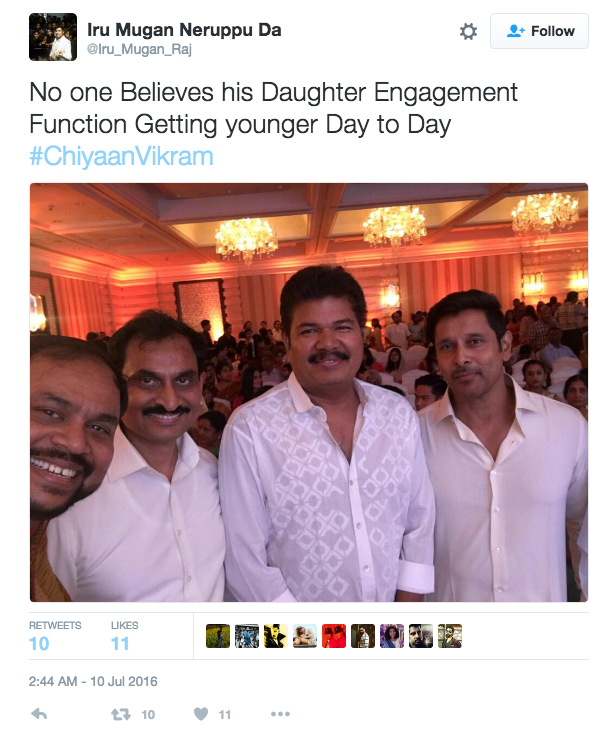Open the last liker avatar in the row
607x745 pixels.
click(450, 636)
